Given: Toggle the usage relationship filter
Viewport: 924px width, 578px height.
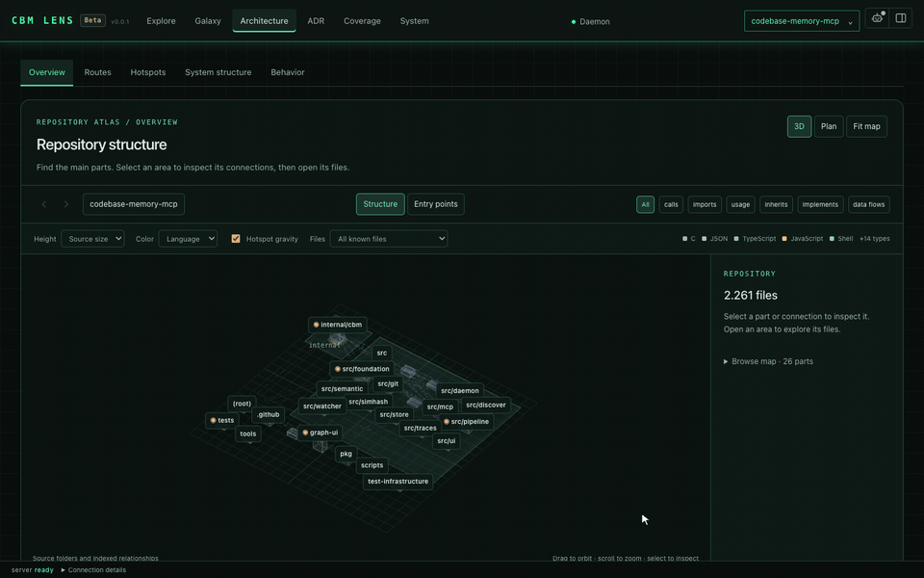Looking at the screenshot, I should (x=740, y=204).
